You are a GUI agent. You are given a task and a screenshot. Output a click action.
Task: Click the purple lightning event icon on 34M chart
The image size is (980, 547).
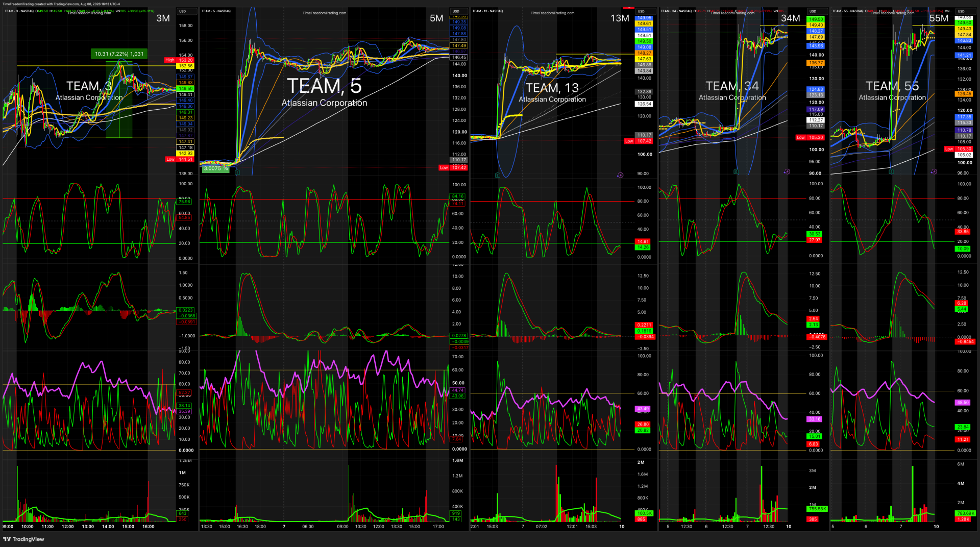tap(787, 171)
